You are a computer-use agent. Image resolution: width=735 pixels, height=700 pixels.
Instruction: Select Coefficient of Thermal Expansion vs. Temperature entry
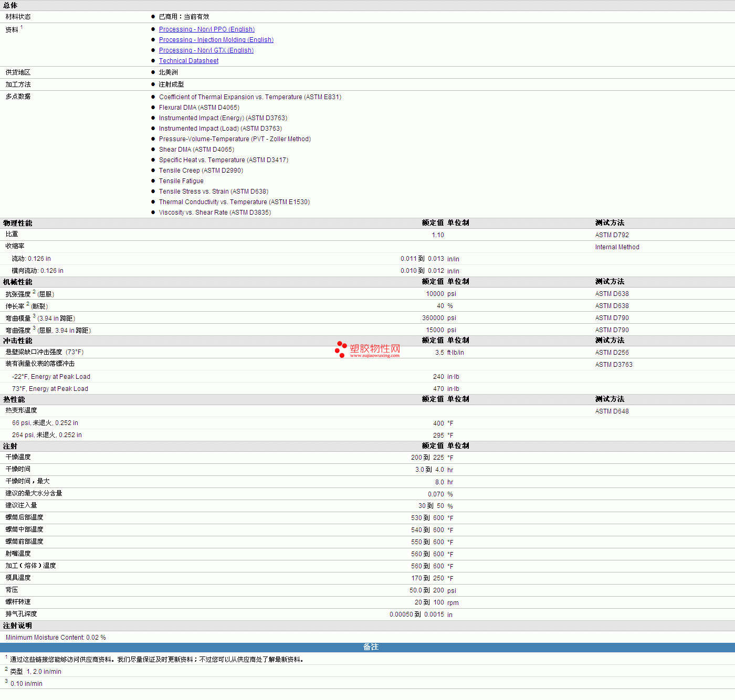(250, 97)
